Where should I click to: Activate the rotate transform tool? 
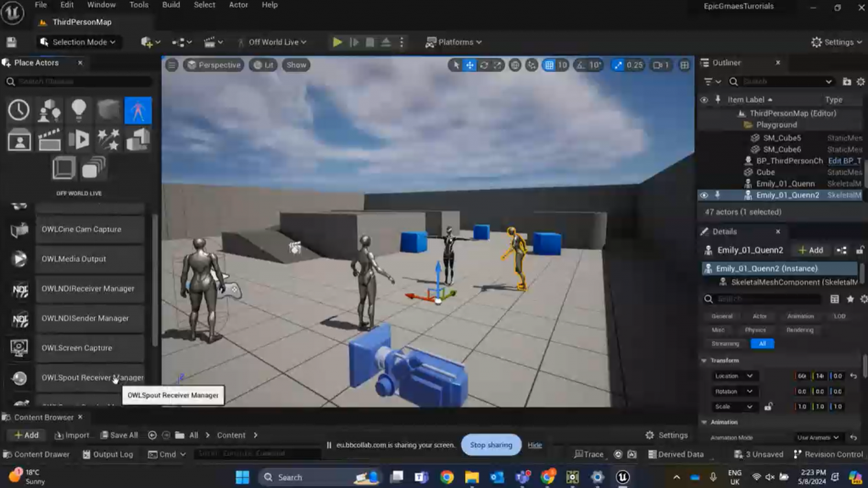(x=484, y=64)
